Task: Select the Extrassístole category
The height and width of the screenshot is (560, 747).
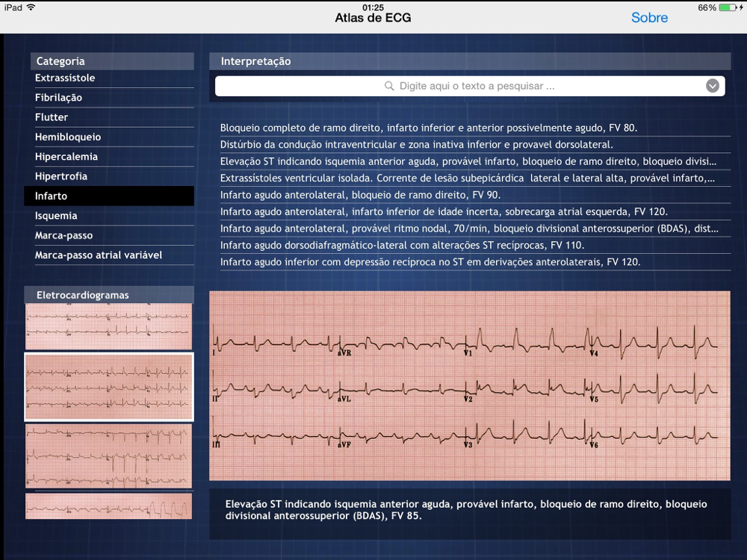Action: (x=112, y=78)
